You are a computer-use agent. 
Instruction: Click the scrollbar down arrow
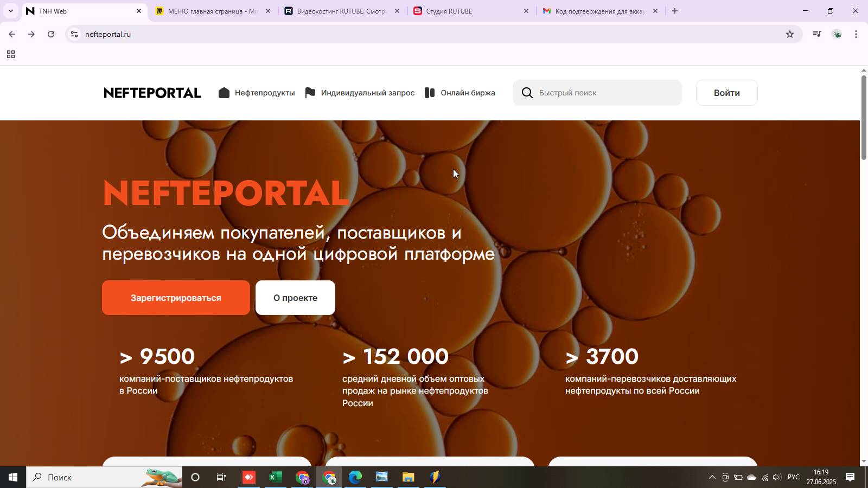[864, 461]
